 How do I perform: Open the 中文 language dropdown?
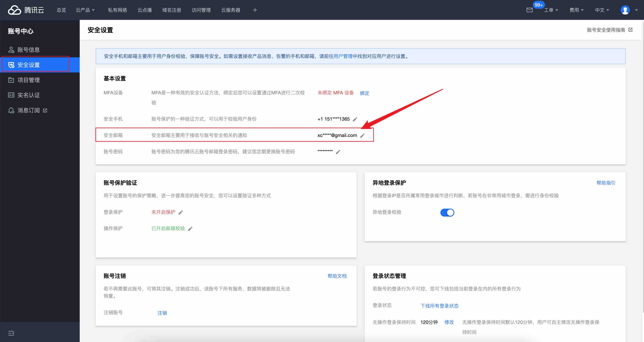point(602,10)
